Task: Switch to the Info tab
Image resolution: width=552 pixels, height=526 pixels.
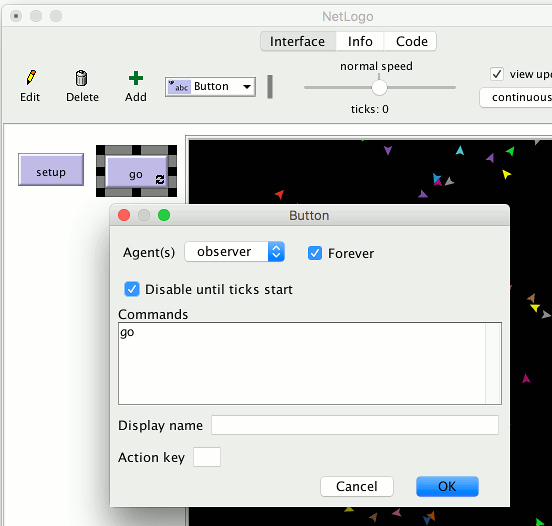Action: (x=360, y=42)
